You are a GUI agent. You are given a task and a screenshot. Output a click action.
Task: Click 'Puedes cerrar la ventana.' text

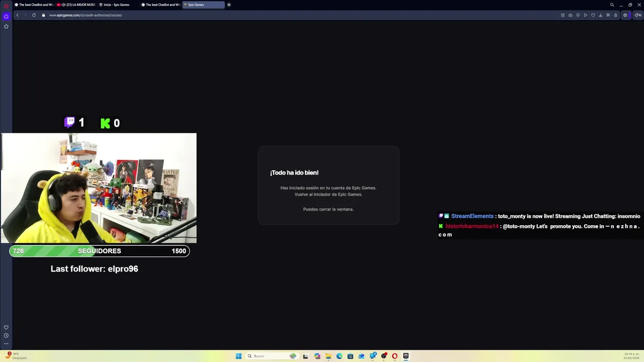pyautogui.click(x=329, y=209)
